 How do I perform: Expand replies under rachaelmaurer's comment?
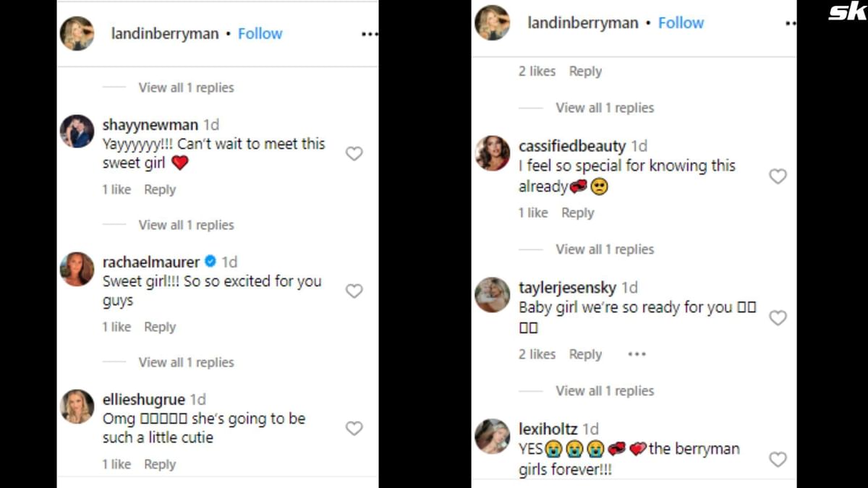coord(186,362)
